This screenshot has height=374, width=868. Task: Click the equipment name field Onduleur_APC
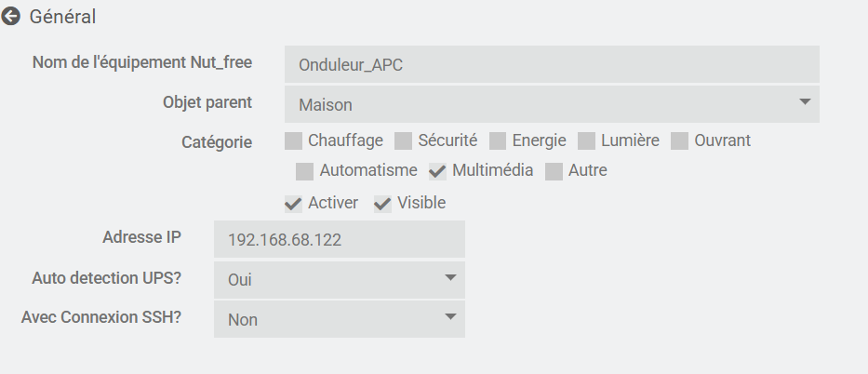coord(552,64)
